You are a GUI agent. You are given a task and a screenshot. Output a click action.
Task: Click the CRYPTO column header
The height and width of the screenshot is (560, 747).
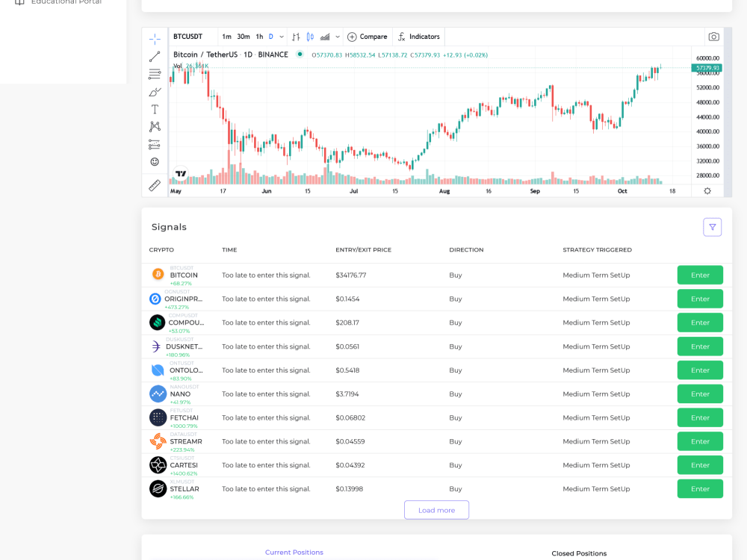pos(161,249)
